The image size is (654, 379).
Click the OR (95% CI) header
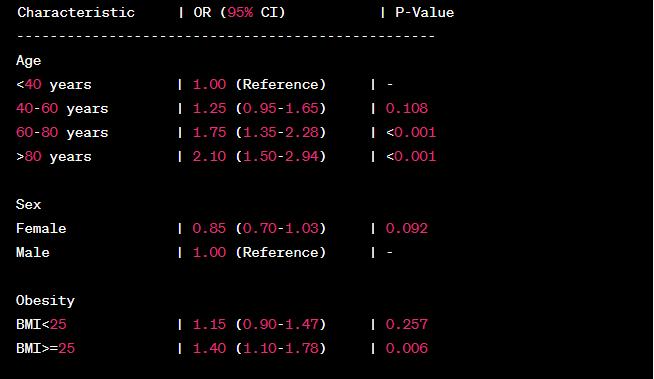click(239, 13)
